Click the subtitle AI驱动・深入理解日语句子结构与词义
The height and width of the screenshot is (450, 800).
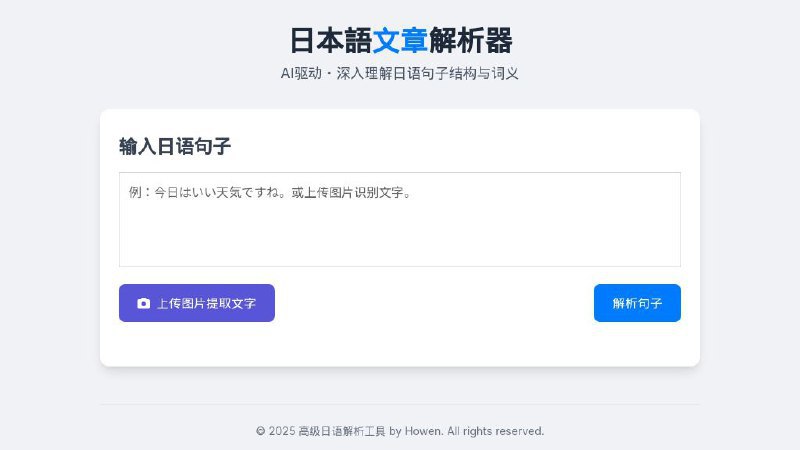click(400, 73)
